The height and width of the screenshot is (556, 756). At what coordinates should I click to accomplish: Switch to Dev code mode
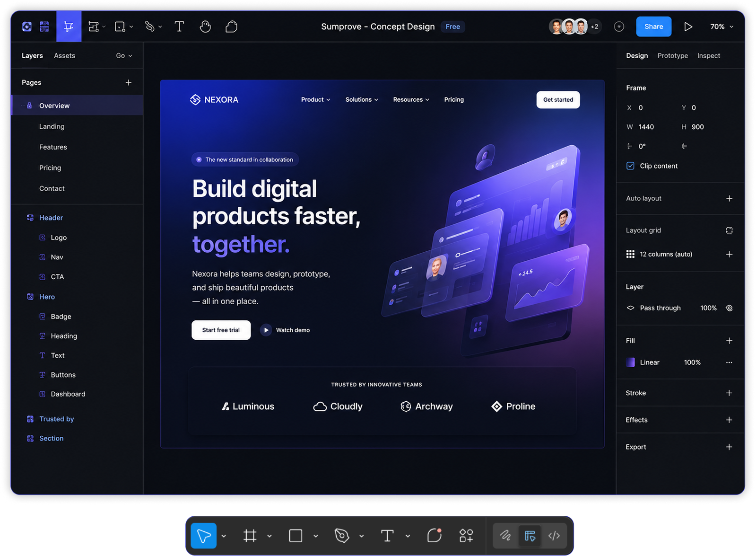[554, 536]
